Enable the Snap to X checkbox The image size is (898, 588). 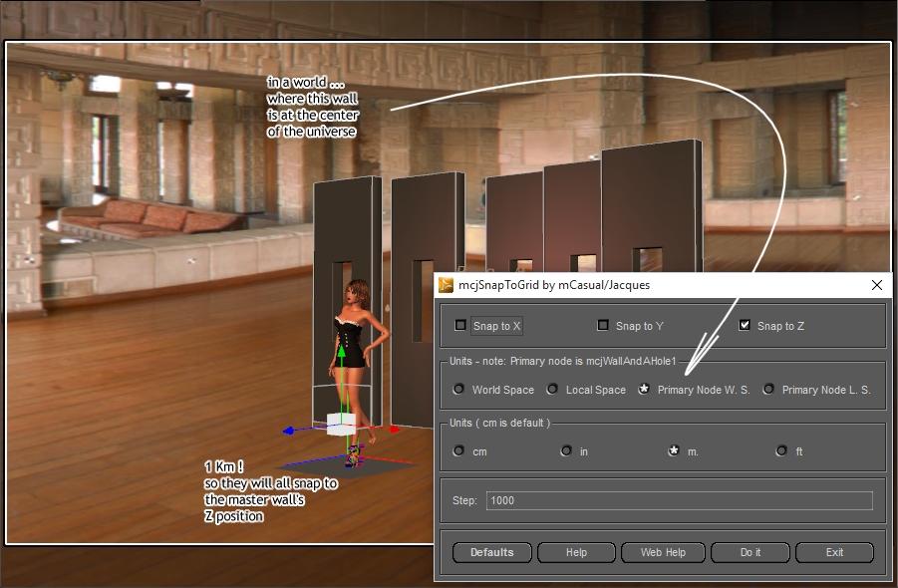tap(459, 325)
